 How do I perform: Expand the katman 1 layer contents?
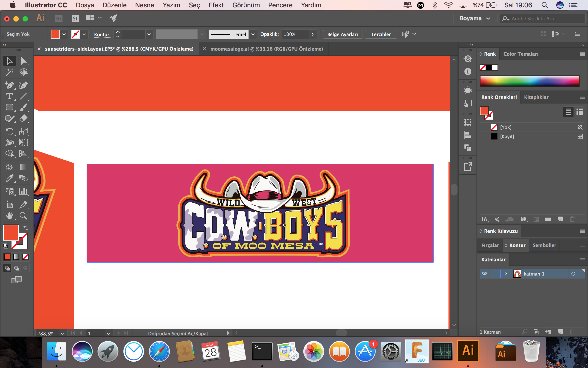(506, 273)
